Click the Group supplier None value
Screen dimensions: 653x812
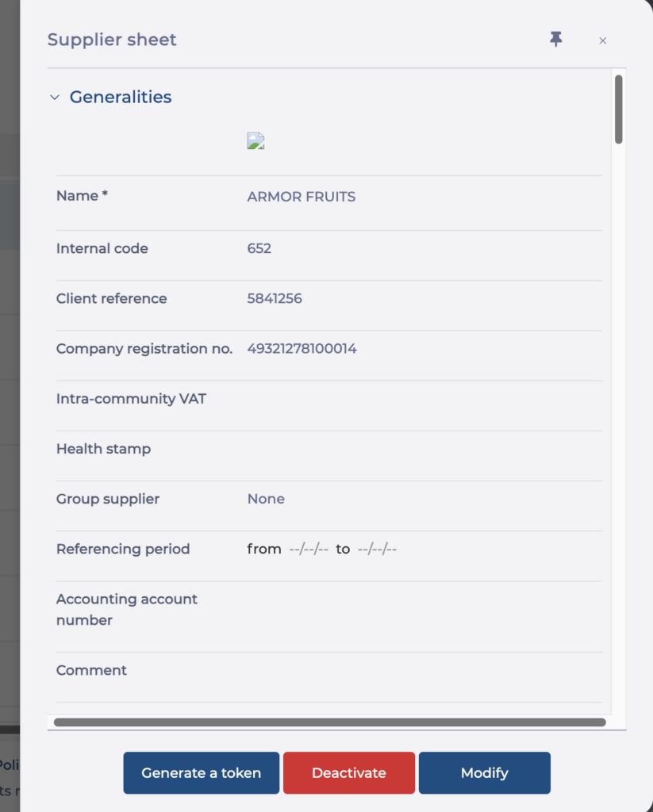click(x=266, y=499)
